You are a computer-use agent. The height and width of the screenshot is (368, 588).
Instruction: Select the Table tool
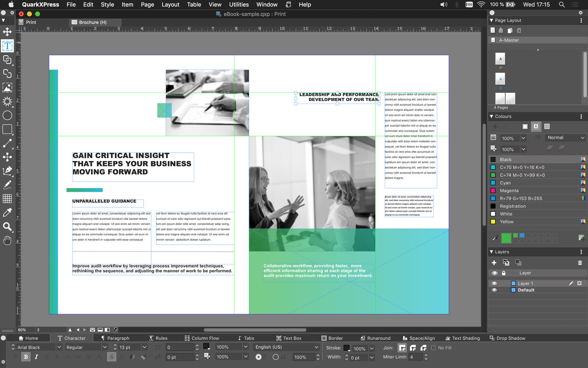(x=7, y=199)
